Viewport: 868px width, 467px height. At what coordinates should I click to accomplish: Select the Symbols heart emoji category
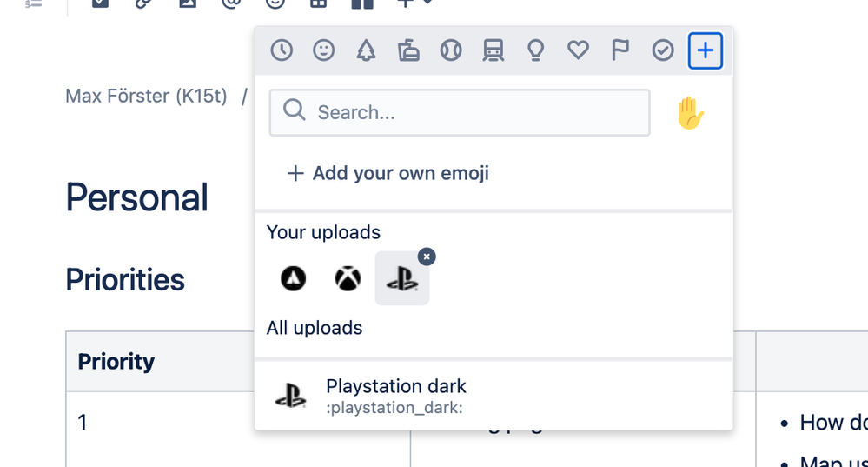click(x=578, y=50)
